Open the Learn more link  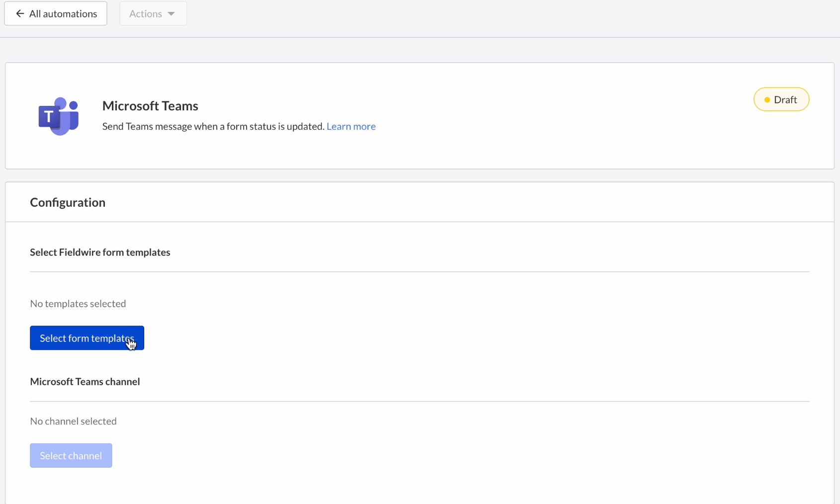(x=351, y=126)
